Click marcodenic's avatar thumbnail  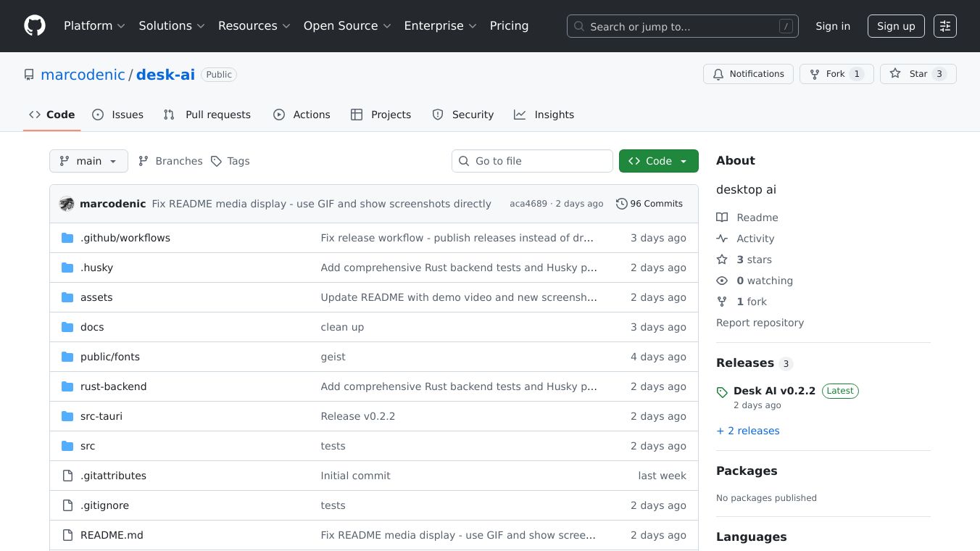pyautogui.click(x=67, y=204)
